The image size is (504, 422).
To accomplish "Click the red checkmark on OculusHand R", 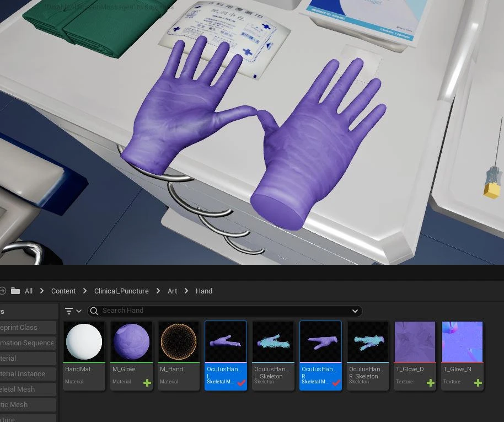I will [x=336, y=383].
